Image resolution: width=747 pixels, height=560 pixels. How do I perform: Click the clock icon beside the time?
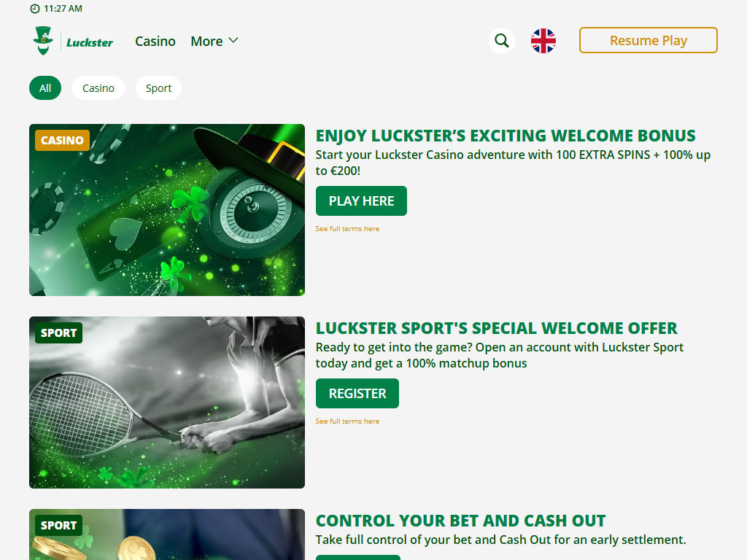[x=35, y=9]
